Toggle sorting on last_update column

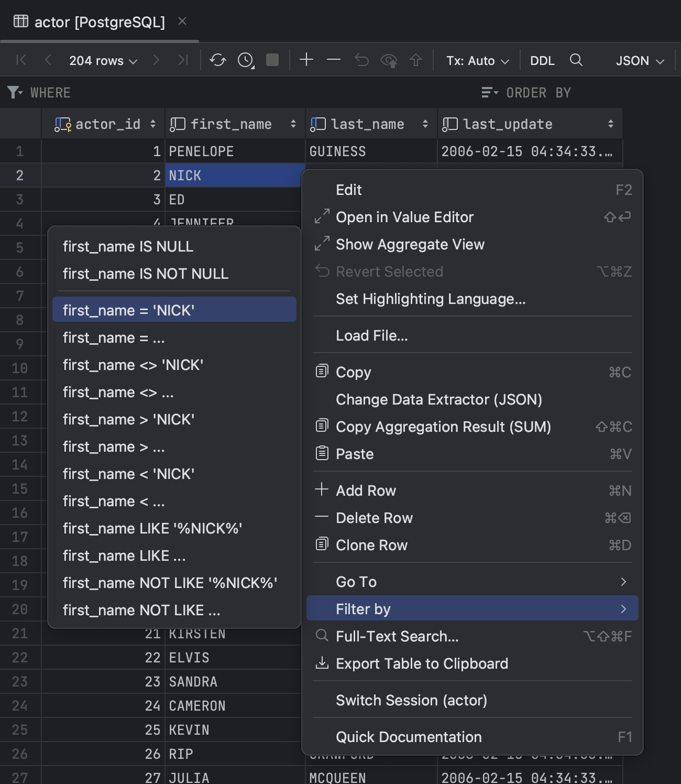click(611, 124)
